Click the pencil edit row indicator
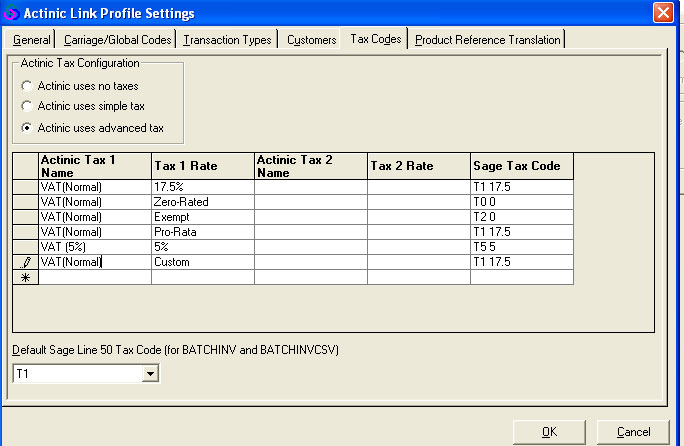Viewport: 684px width, 446px height. [x=25, y=262]
